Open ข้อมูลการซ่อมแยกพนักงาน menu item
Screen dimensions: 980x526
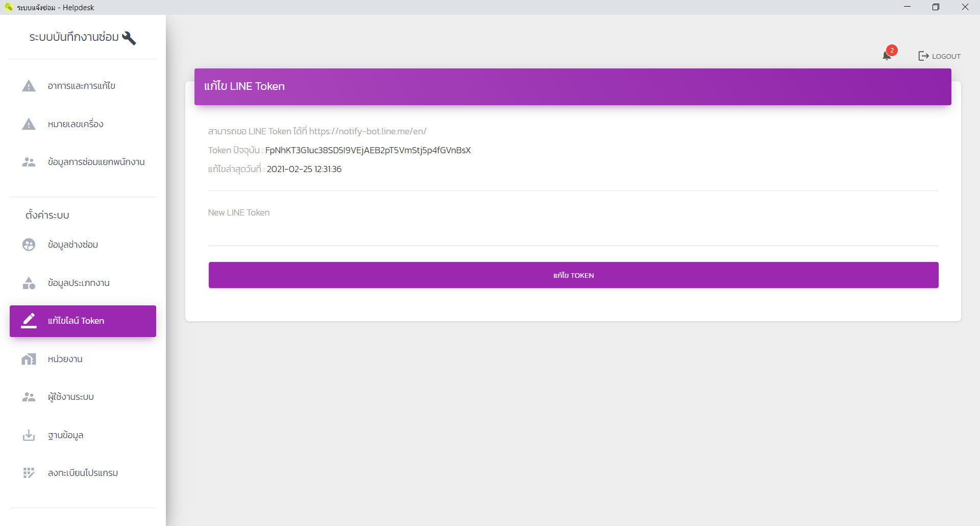[83, 162]
